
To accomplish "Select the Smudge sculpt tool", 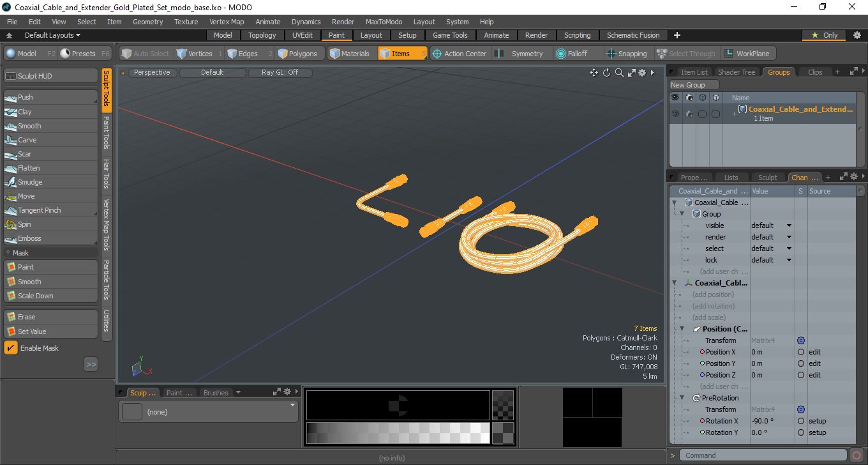I will point(51,182).
